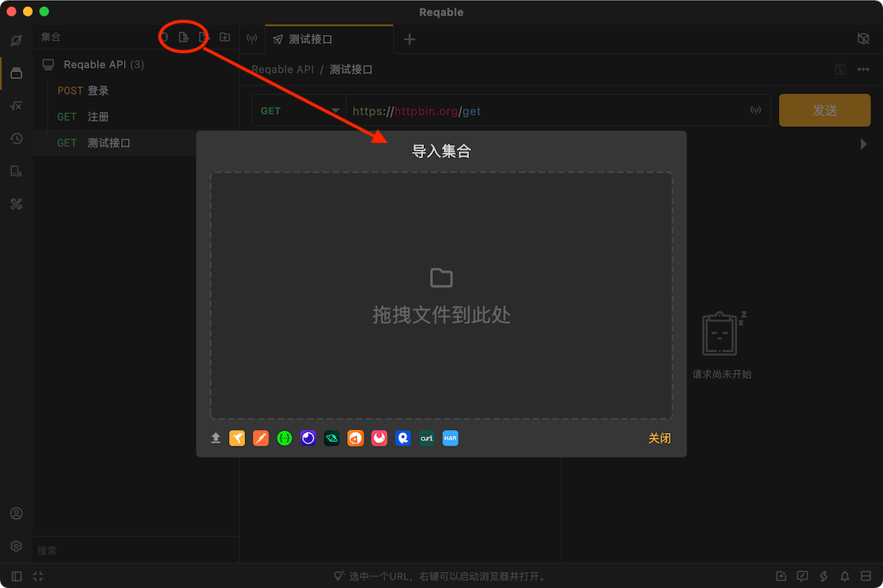Expand the response panel triangle arrow
The width and height of the screenshot is (883, 588).
(x=863, y=144)
